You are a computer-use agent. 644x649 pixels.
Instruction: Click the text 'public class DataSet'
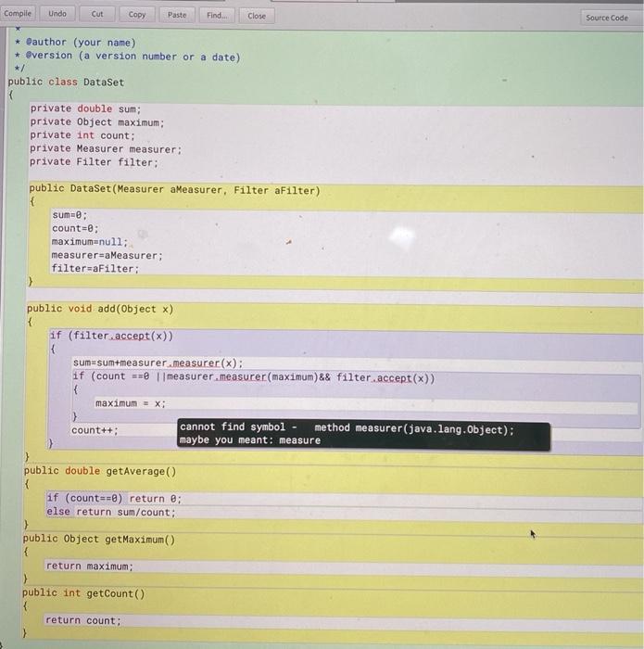click(x=66, y=82)
